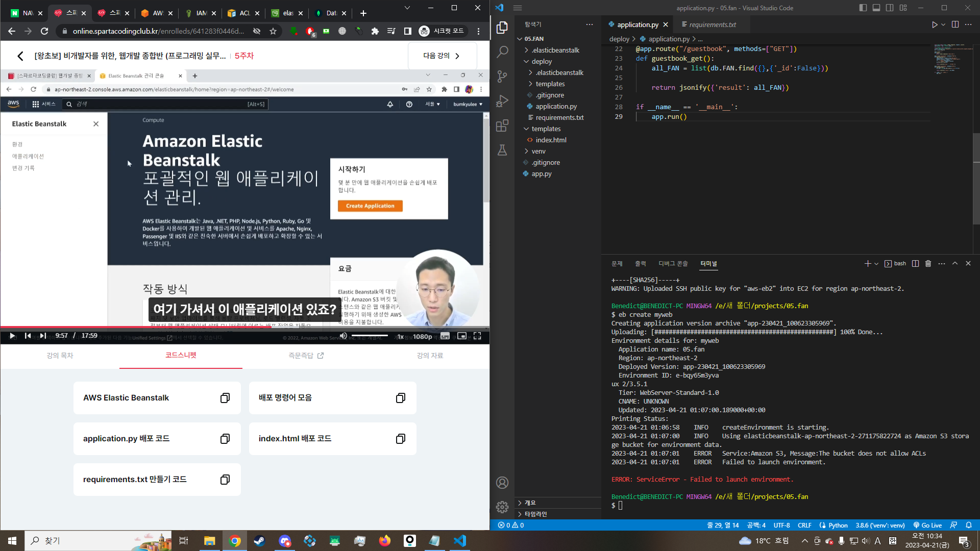This screenshot has height=551, width=980.
Task: Toggle video captions
Action: (445, 336)
